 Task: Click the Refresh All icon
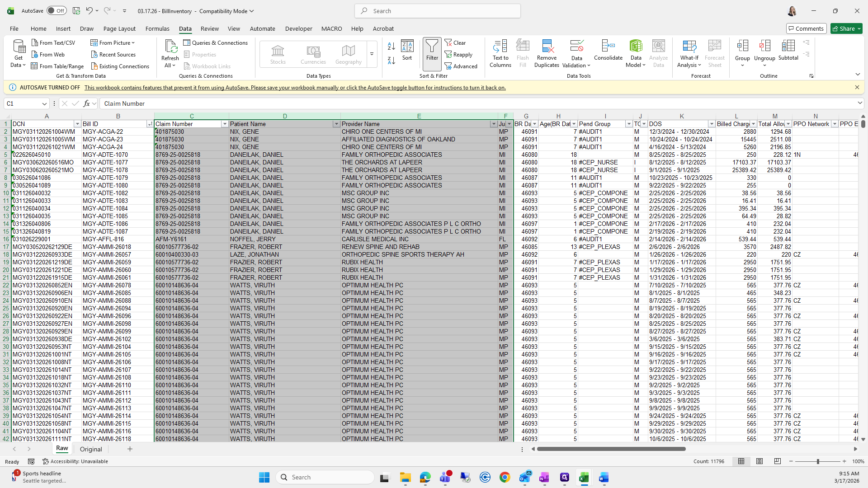[x=170, y=47]
